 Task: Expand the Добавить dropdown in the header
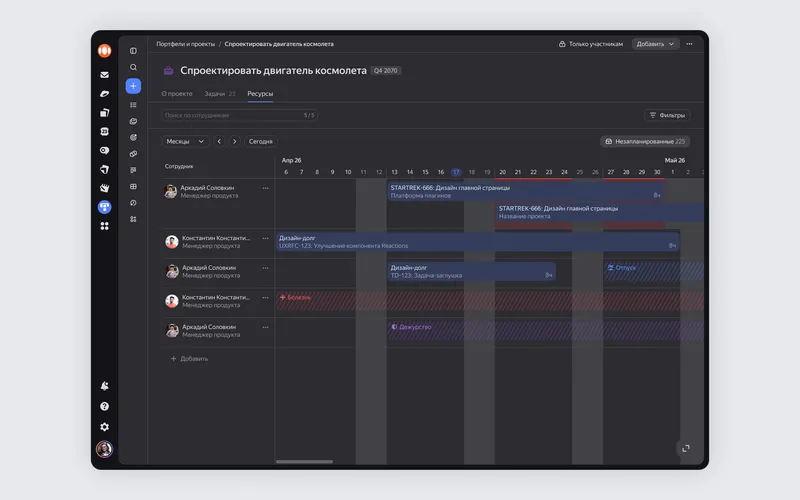pyautogui.click(x=655, y=44)
